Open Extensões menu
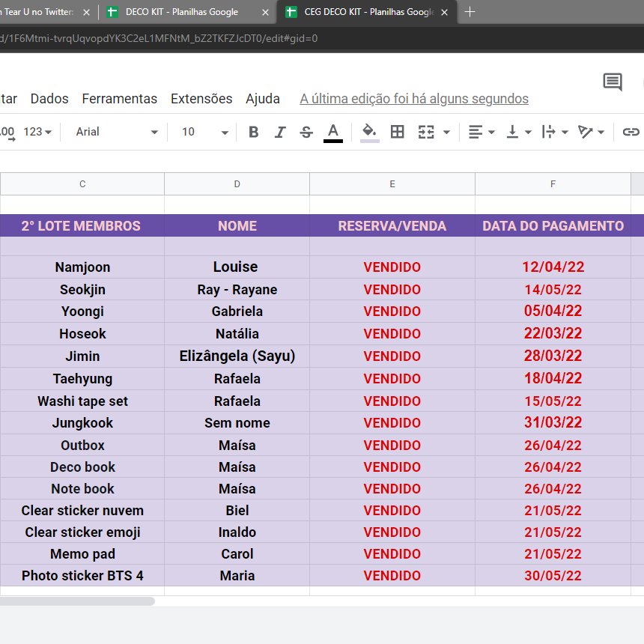This screenshot has width=644, height=644. tap(201, 99)
